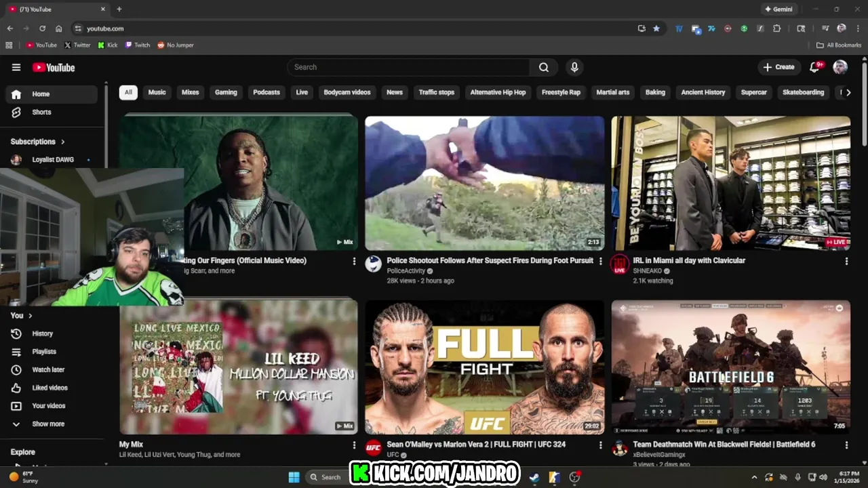Open Chrome extensions puzzle icon

[x=777, y=28]
